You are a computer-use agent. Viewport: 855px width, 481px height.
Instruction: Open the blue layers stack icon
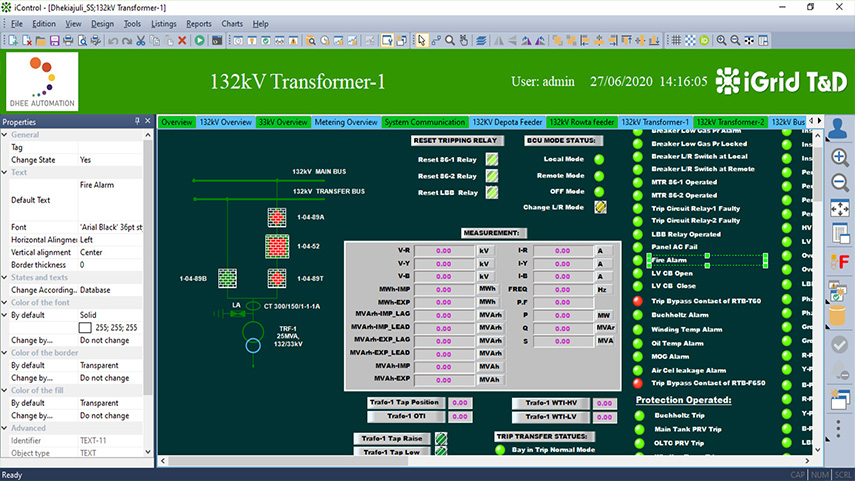coord(481,40)
